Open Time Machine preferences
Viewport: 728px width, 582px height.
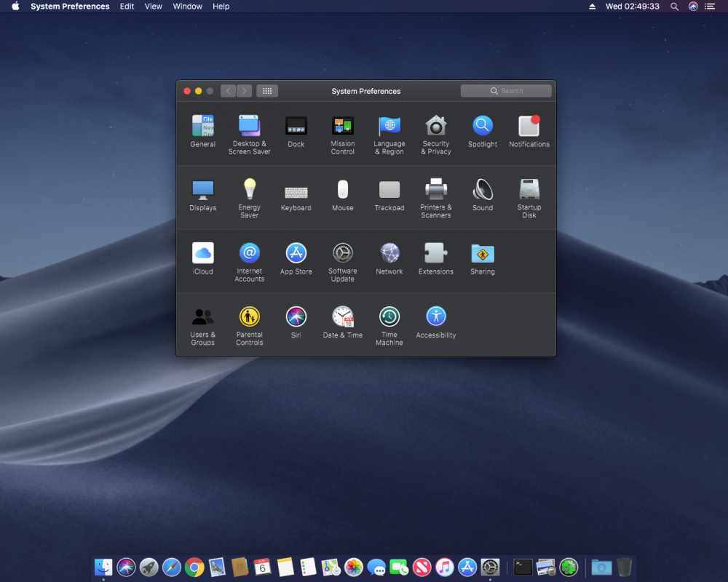click(x=389, y=326)
